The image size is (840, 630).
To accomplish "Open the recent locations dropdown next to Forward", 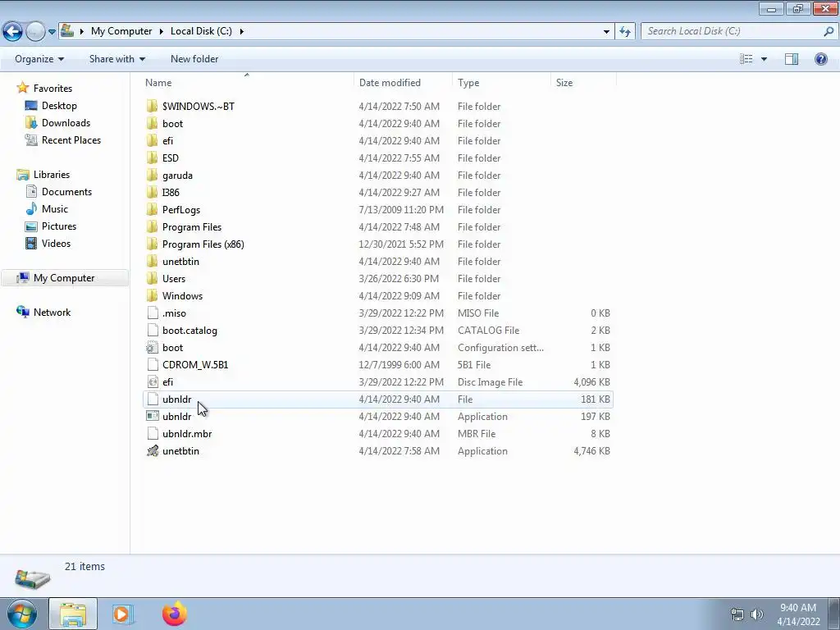I will 52,32.
